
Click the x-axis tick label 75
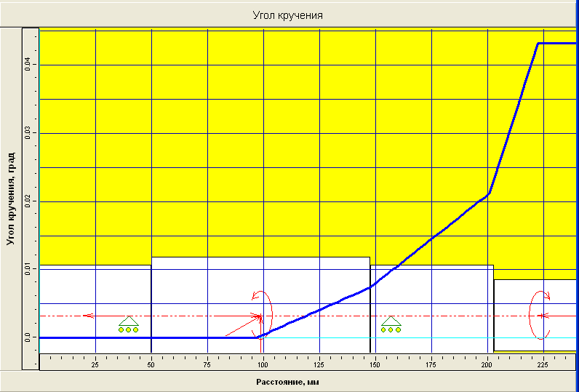click(x=207, y=365)
